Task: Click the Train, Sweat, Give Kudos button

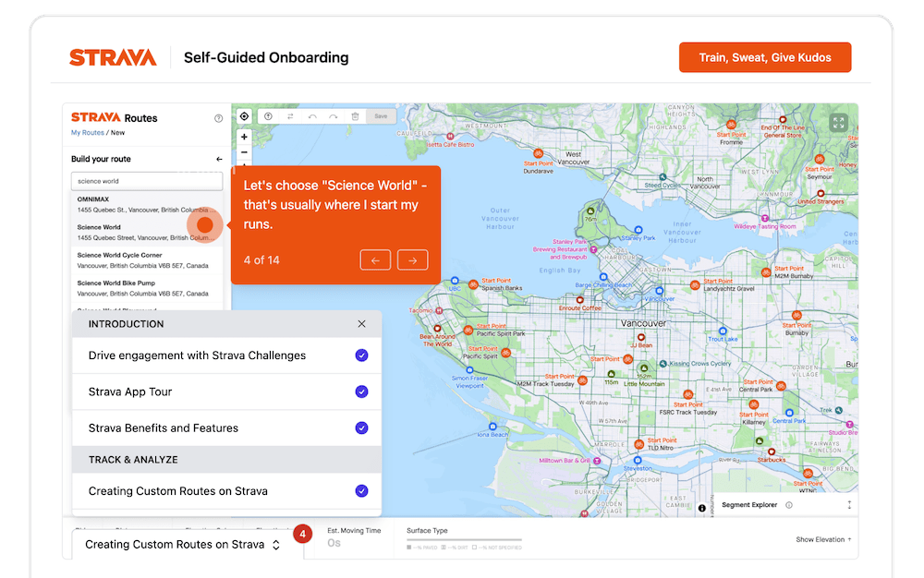Action: coord(765,56)
